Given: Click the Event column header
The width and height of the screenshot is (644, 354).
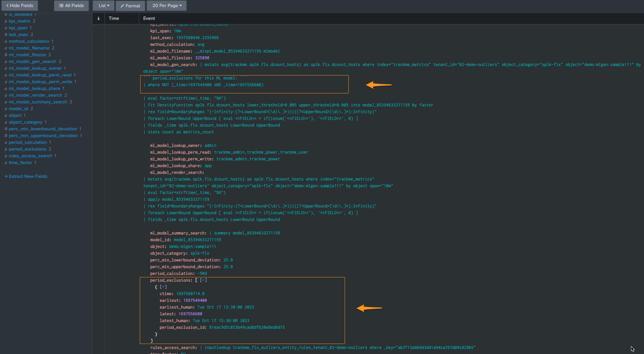Looking at the screenshot, I should tap(149, 18).
